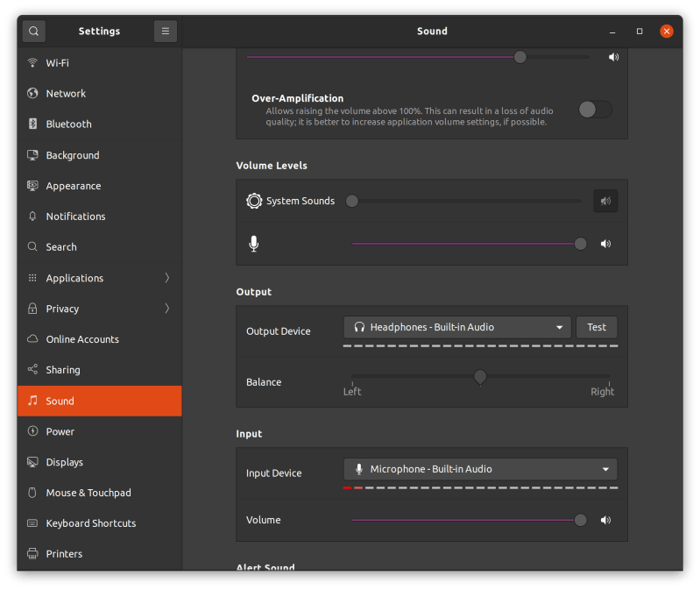Click the Search magnifier icon in the sidebar list
The height and width of the screenshot is (590, 700).
click(32, 246)
